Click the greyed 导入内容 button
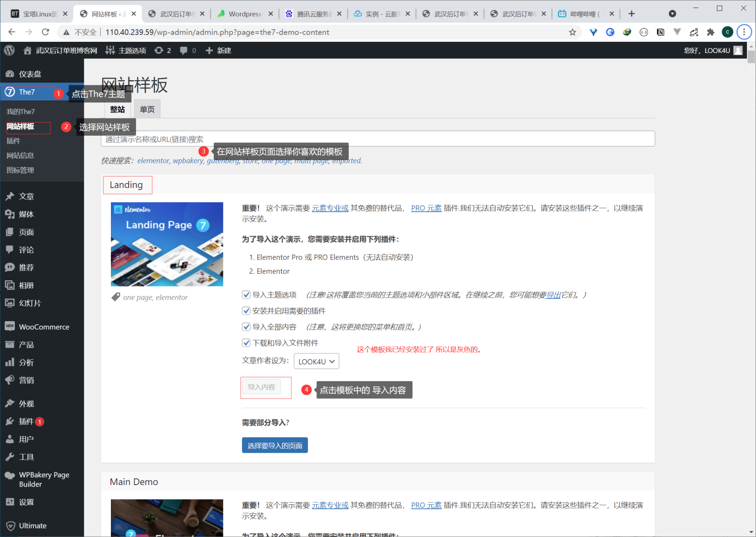 (x=261, y=387)
